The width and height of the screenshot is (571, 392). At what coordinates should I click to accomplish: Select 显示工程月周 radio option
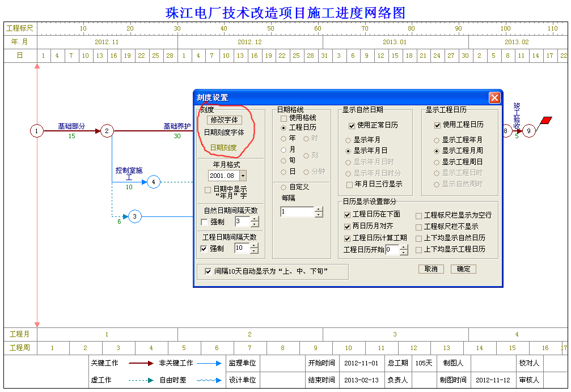pos(437,151)
